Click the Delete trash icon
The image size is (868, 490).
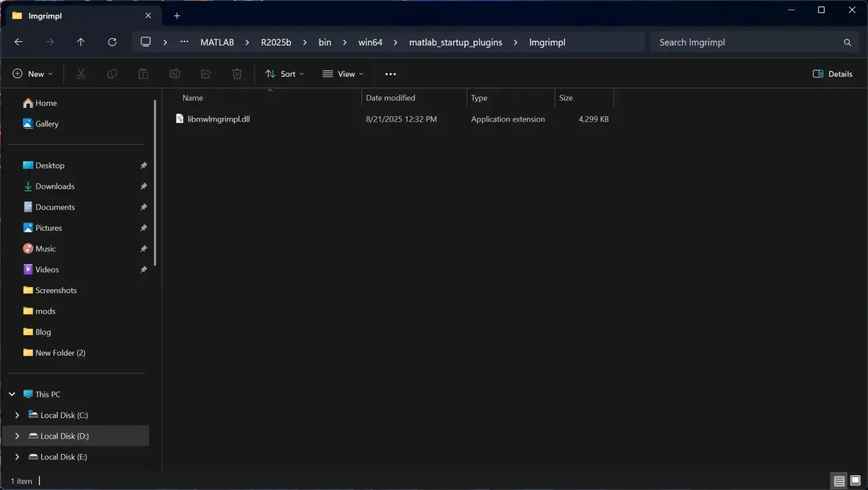(x=237, y=74)
